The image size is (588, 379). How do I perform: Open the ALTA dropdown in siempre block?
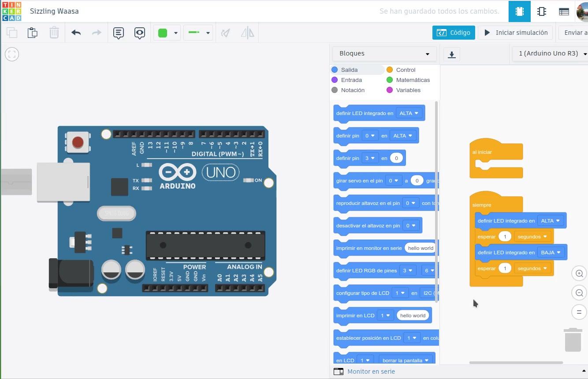click(551, 221)
